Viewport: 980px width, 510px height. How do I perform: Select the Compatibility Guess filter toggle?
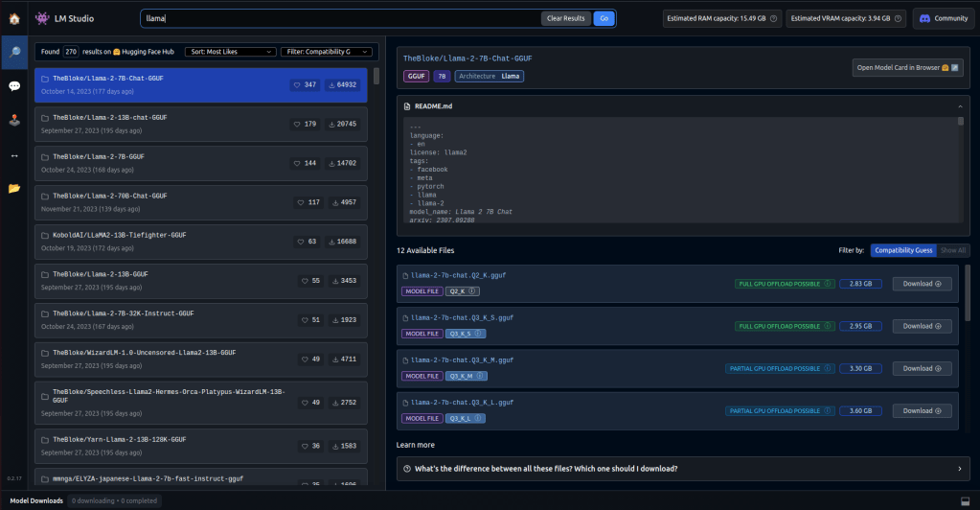pyautogui.click(x=901, y=250)
